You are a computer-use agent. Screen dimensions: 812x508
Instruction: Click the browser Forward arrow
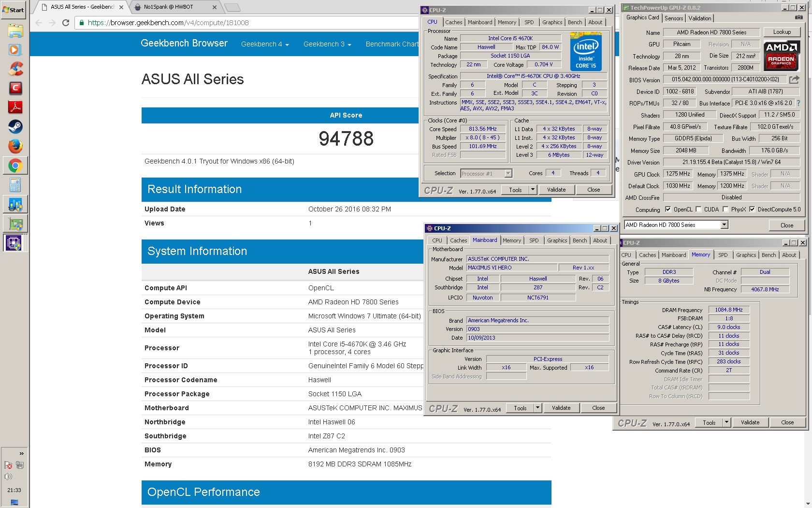click(x=52, y=23)
